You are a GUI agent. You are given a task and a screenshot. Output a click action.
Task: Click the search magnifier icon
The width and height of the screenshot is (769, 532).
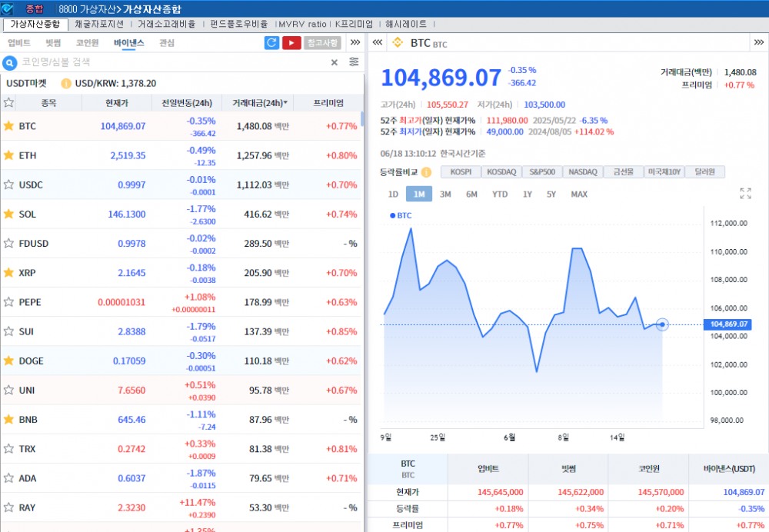[x=10, y=63]
